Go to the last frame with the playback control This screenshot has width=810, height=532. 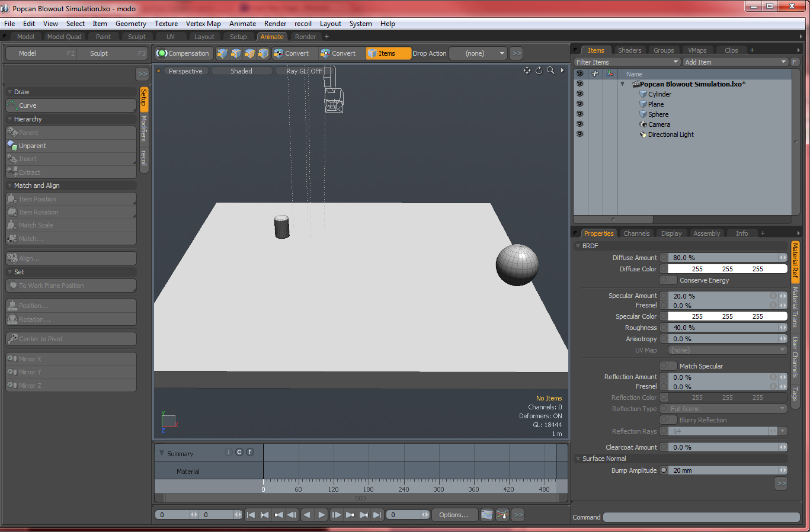pos(377,514)
